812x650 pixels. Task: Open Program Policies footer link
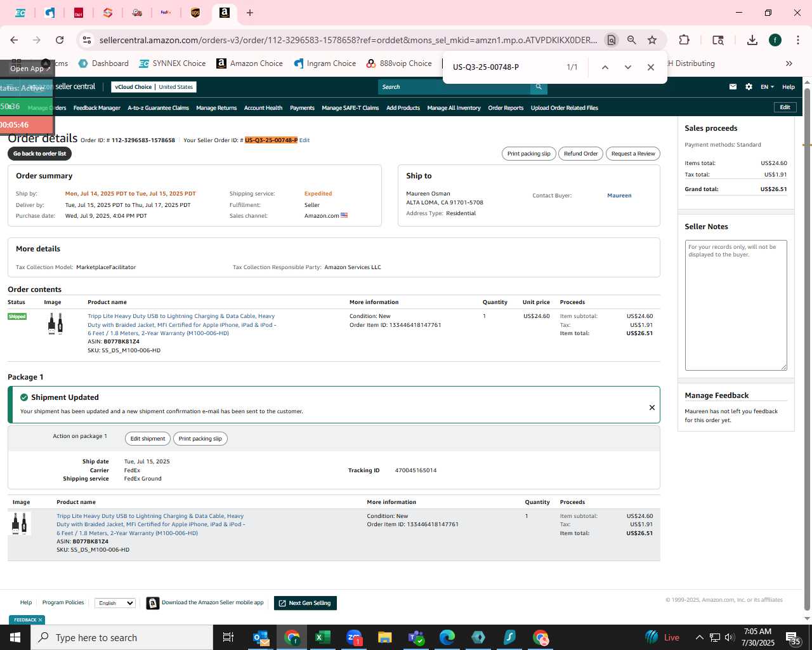pyautogui.click(x=63, y=602)
